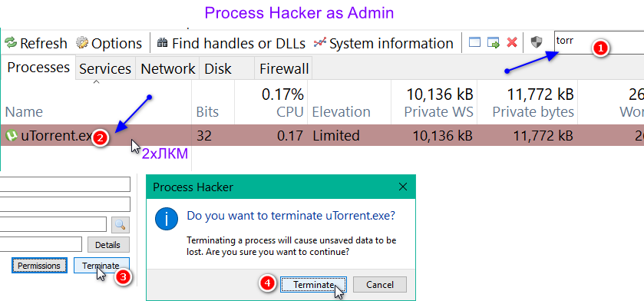Click the shield icon in toolbar
This screenshot has height=301, width=644.
click(537, 42)
